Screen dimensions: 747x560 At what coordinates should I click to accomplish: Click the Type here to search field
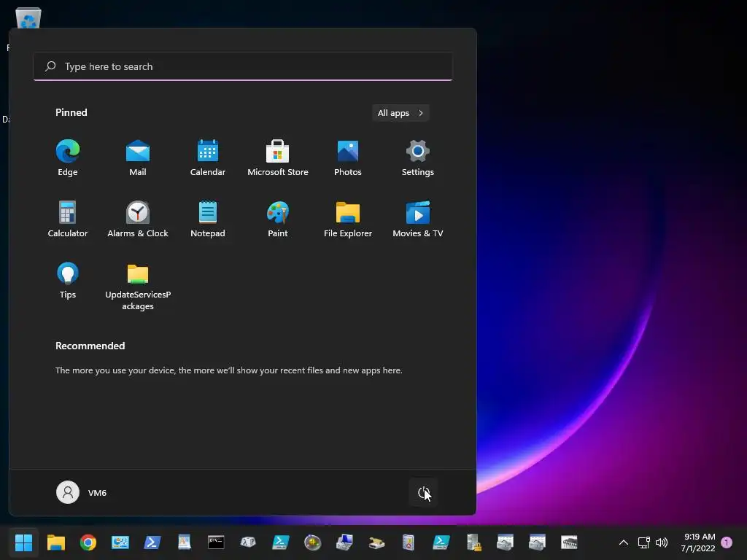(242, 66)
